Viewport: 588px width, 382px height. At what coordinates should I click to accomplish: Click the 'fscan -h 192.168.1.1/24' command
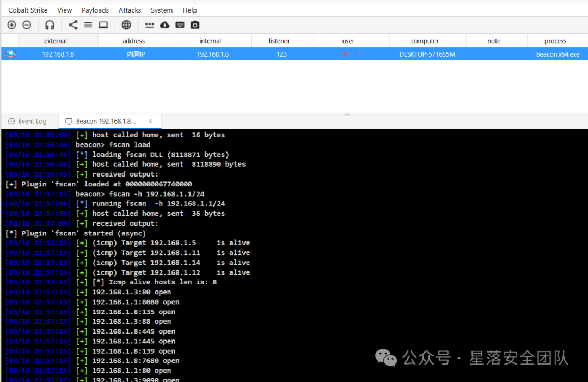156,193
